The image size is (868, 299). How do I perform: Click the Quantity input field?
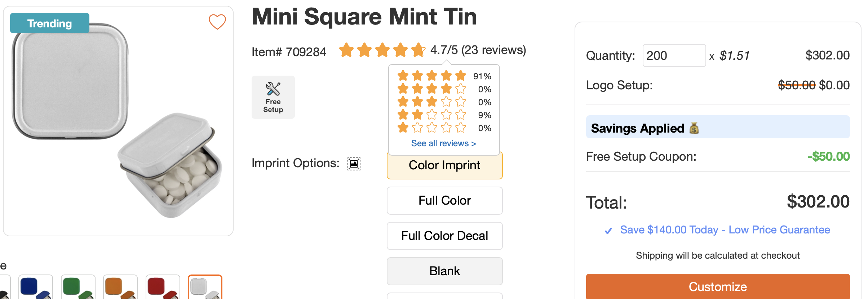pyautogui.click(x=674, y=55)
